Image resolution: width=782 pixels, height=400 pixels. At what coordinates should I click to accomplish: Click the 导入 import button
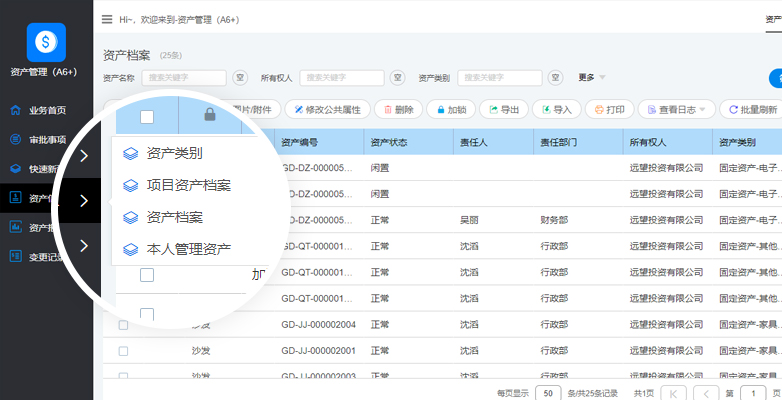tap(556, 110)
